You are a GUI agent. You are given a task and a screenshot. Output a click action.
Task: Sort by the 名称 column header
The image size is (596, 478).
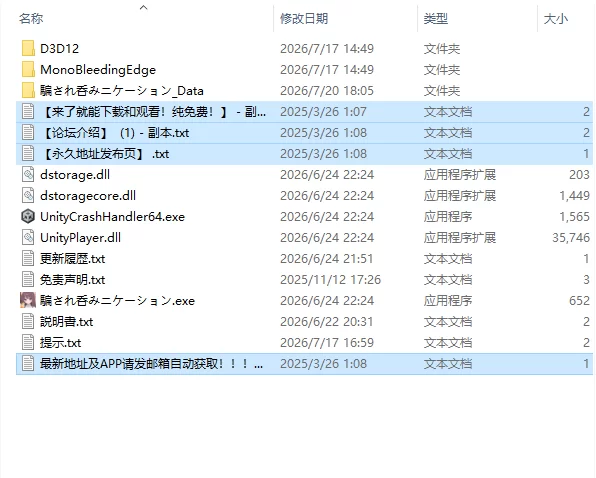pos(31,18)
